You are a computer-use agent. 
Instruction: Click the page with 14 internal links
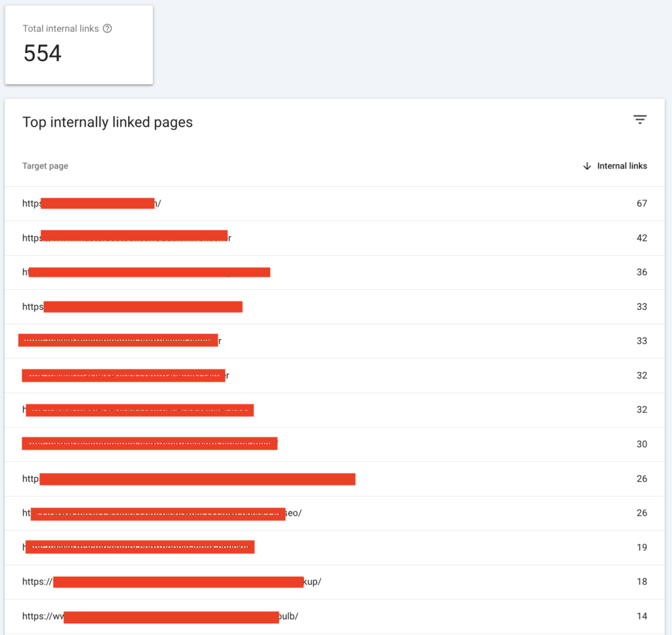(164, 616)
